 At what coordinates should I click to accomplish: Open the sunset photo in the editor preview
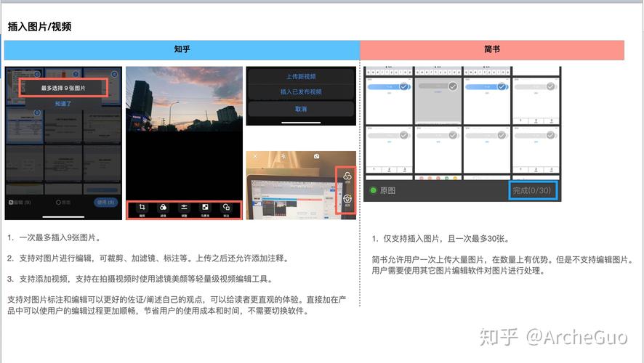pyautogui.click(x=184, y=99)
